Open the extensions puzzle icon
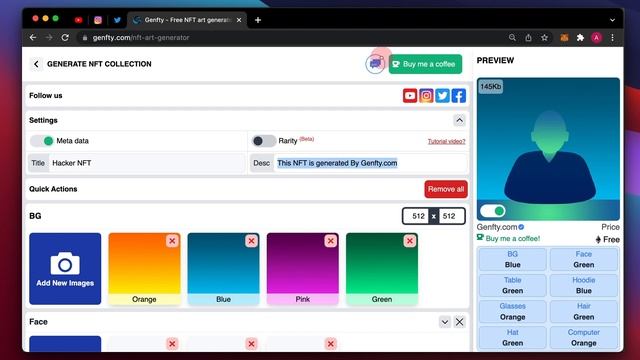 pos(580,38)
